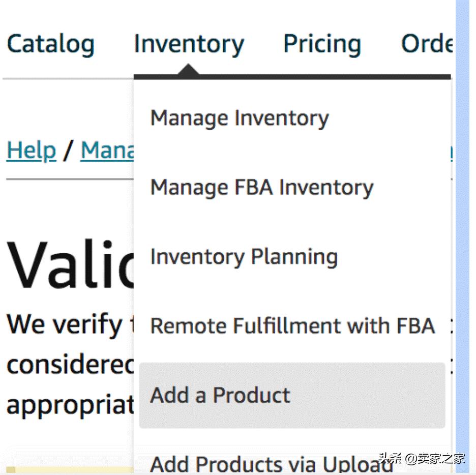Open the partially visible Orders menu
The image size is (476, 475).
coord(426,44)
